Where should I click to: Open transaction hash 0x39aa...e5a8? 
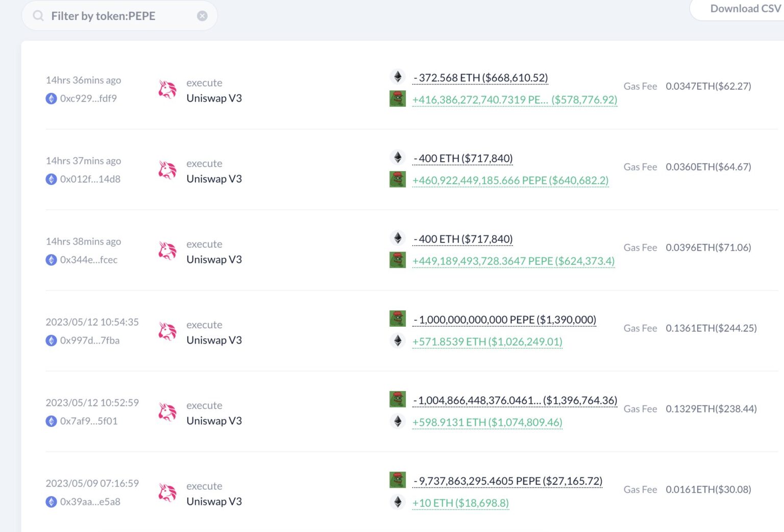click(90, 502)
